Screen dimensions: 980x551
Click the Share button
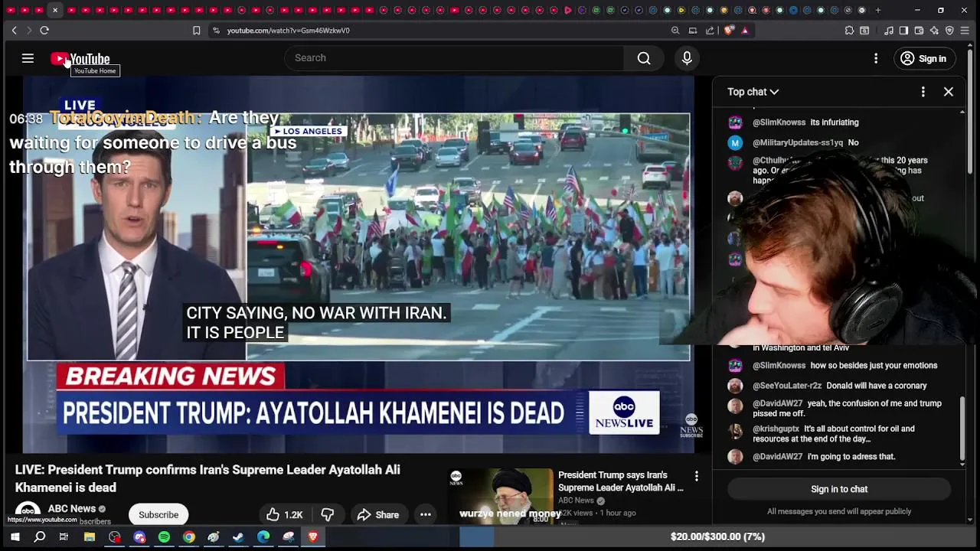click(x=378, y=515)
